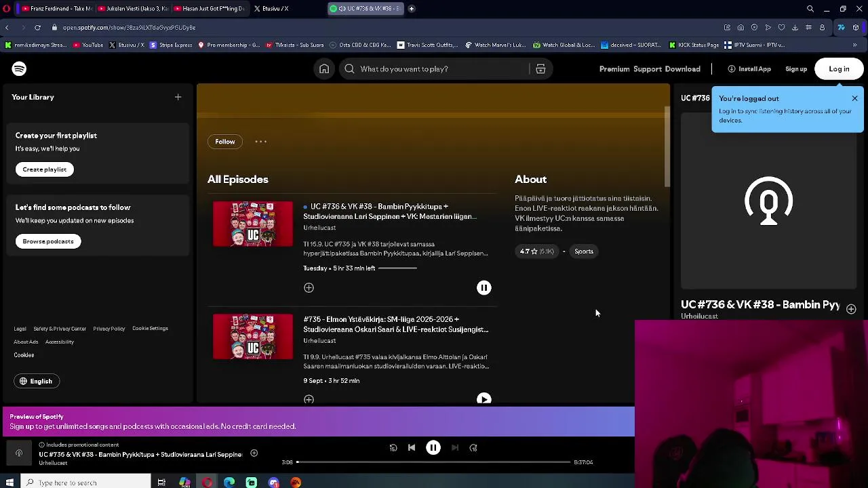Open a new browser tab
The width and height of the screenshot is (868, 488).
[412, 9]
